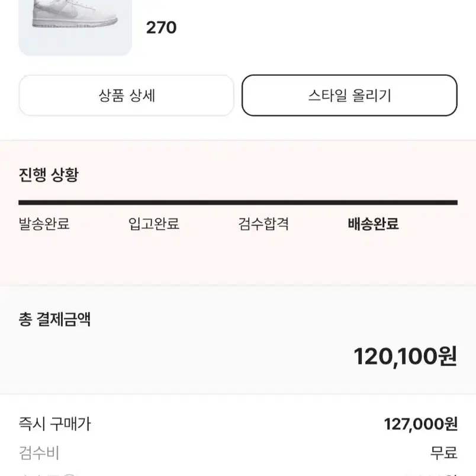Select the bold 배송완료 step
476x476 pixels.
[x=373, y=224]
